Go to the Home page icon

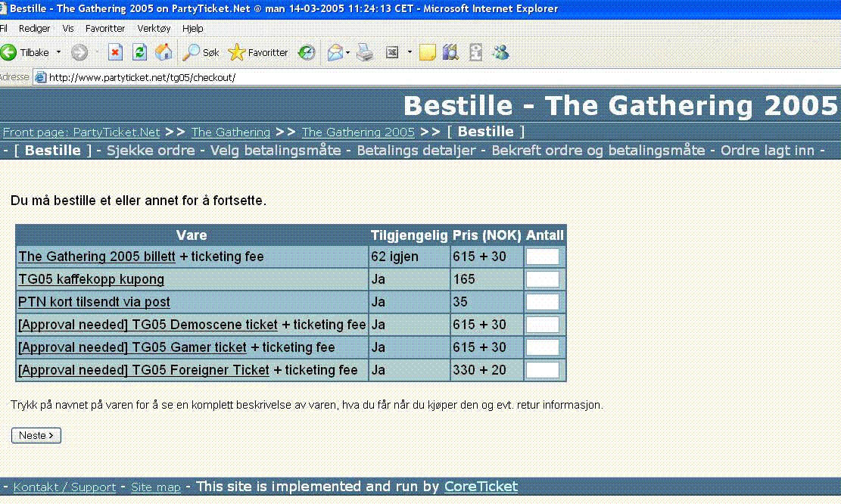[164, 52]
